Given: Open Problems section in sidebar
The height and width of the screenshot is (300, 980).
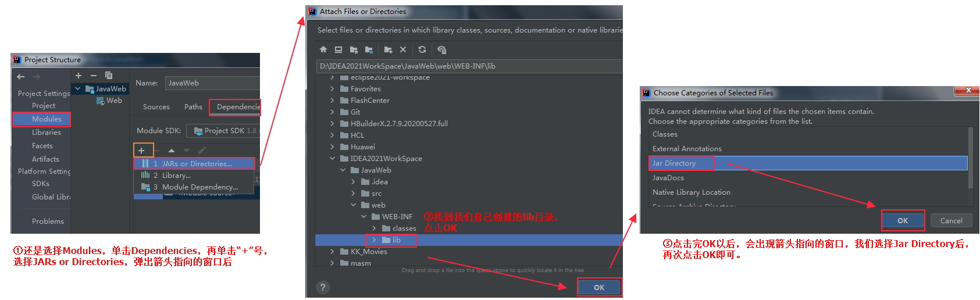Looking at the screenshot, I should [x=48, y=222].
